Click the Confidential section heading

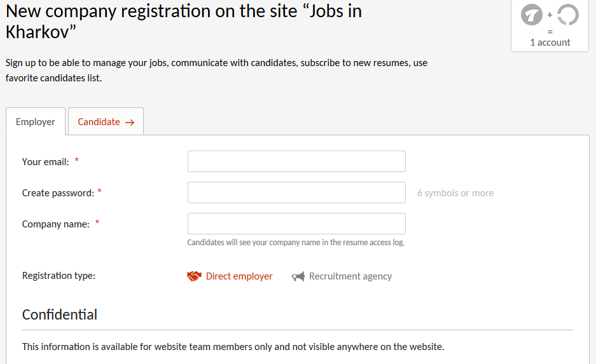pos(60,314)
